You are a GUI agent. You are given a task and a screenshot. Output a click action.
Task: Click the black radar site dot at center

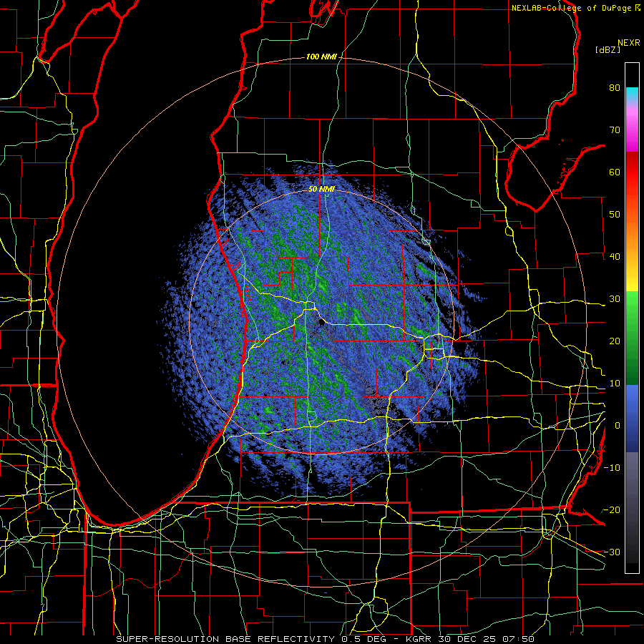coord(322,323)
